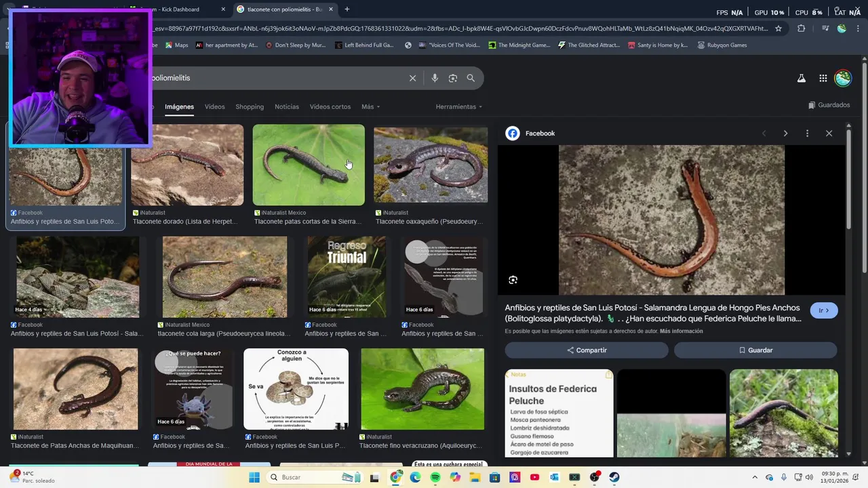Open the Más información link

click(x=681, y=331)
